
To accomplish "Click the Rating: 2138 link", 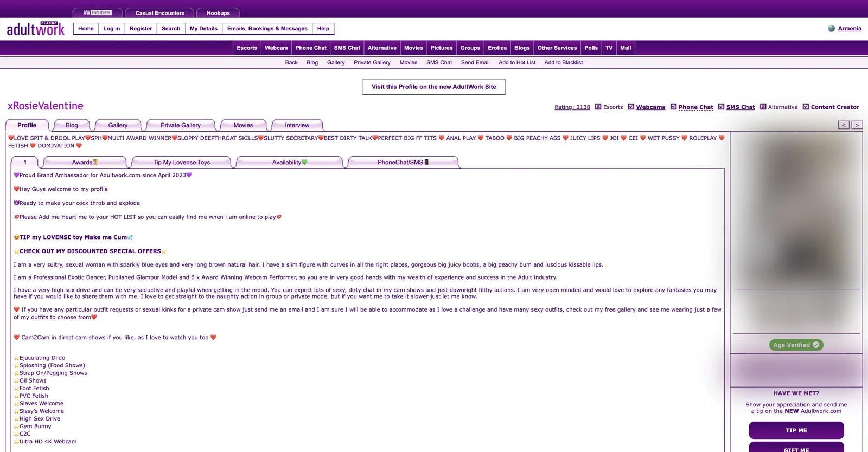I will (x=572, y=107).
